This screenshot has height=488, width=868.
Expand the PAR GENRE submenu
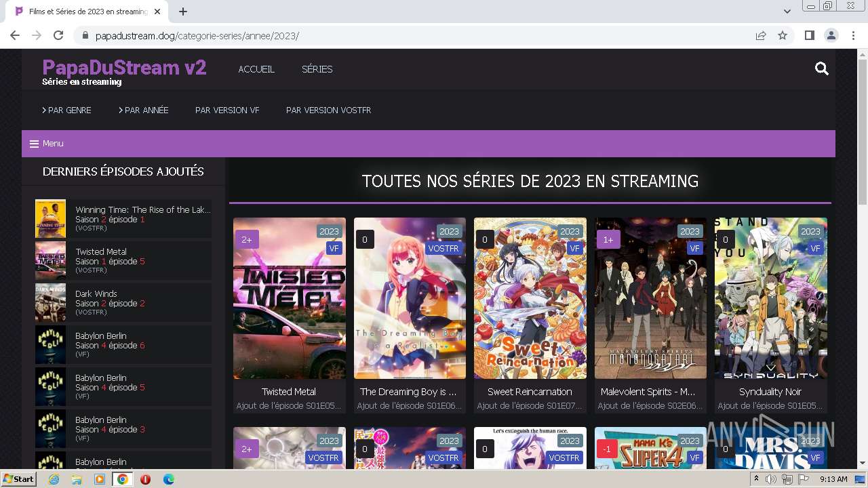66,110
